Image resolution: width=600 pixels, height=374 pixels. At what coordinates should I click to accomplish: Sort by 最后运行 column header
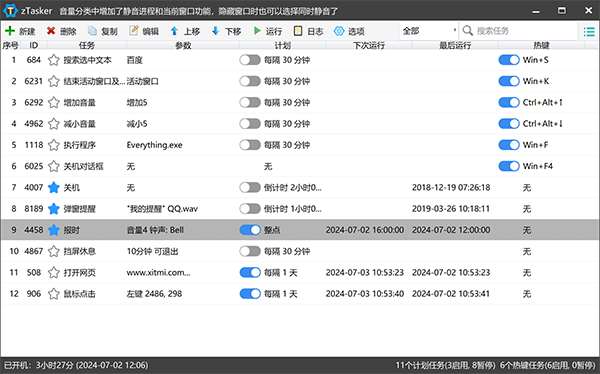[x=455, y=45]
